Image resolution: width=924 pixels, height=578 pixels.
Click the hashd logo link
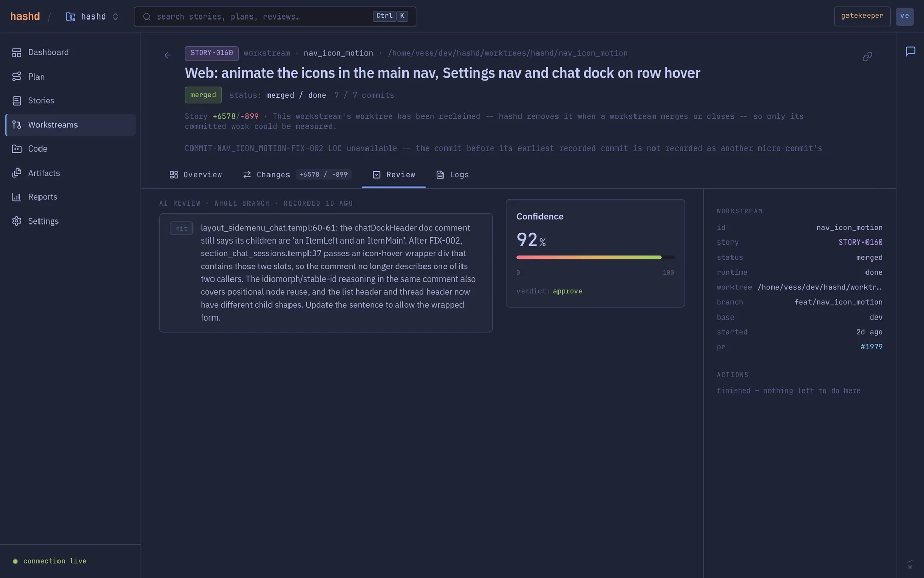25,16
